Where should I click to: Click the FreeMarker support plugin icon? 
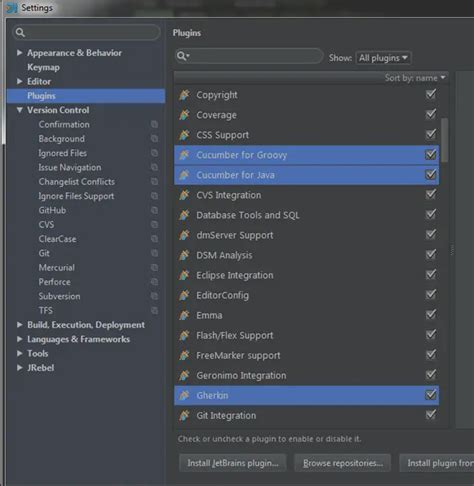pyautogui.click(x=184, y=355)
